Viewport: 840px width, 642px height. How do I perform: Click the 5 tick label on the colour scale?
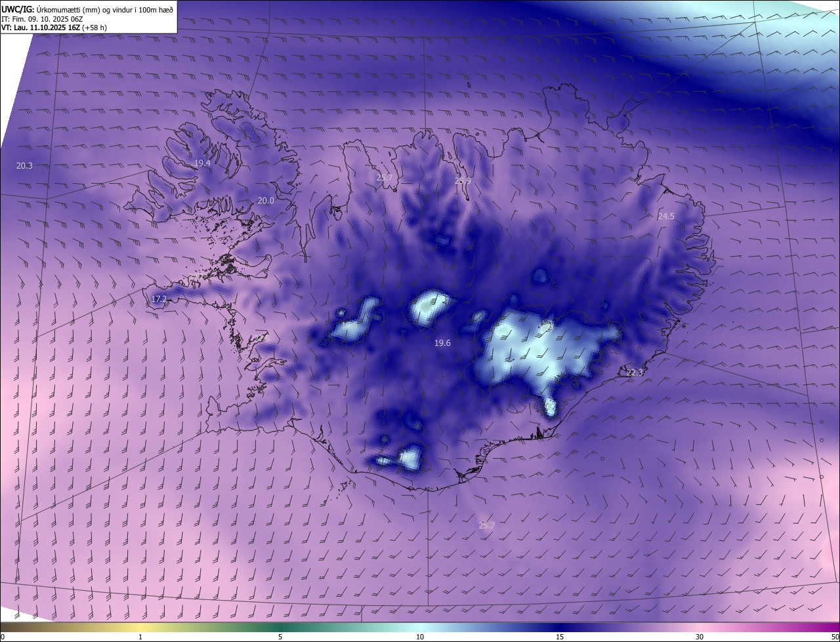280,637
